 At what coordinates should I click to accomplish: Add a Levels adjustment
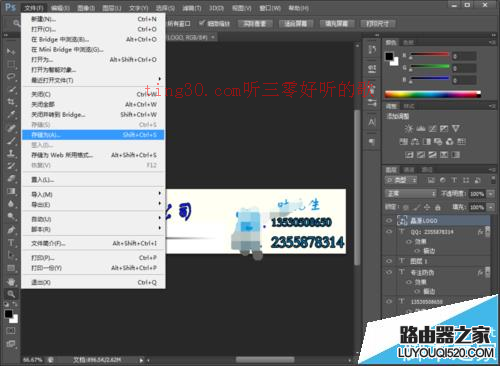coord(420,129)
